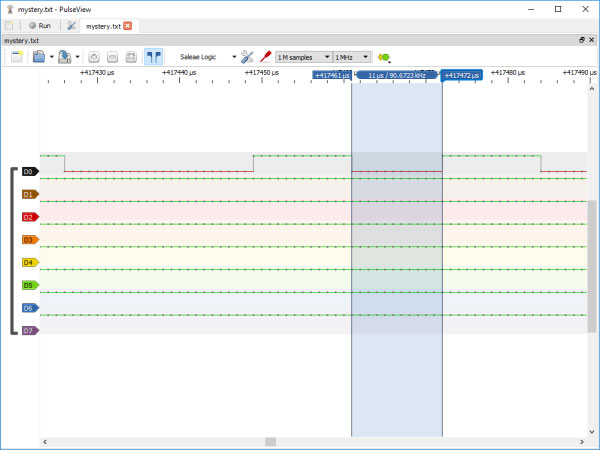Click the vertical scrollbar up arrow

click(592, 89)
